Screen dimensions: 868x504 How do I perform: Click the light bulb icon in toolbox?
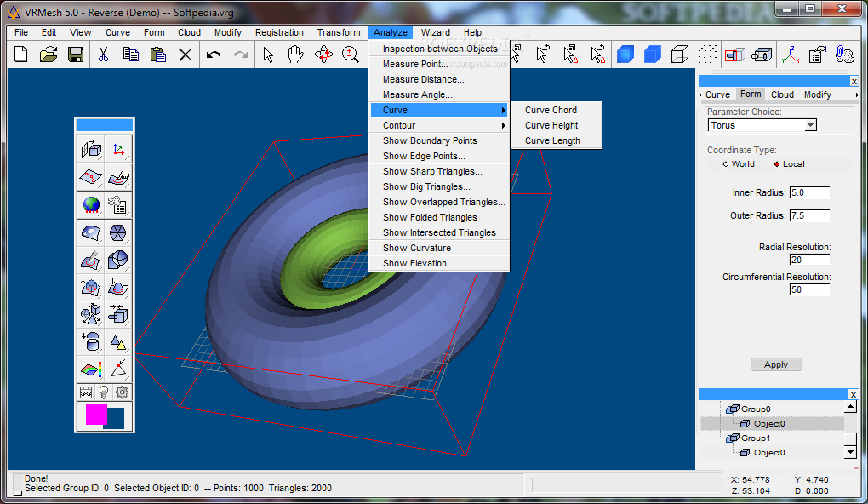pyautogui.click(x=104, y=392)
